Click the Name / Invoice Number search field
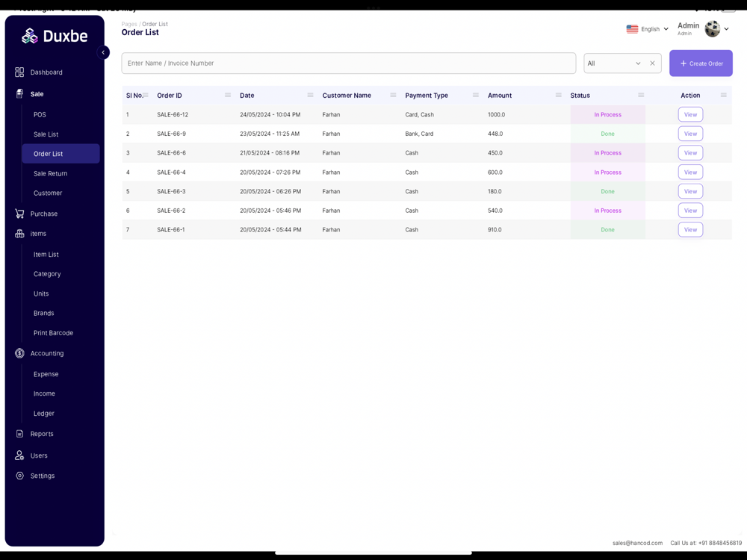The width and height of the screenshot is (747, 560). [x=349, y=63]
